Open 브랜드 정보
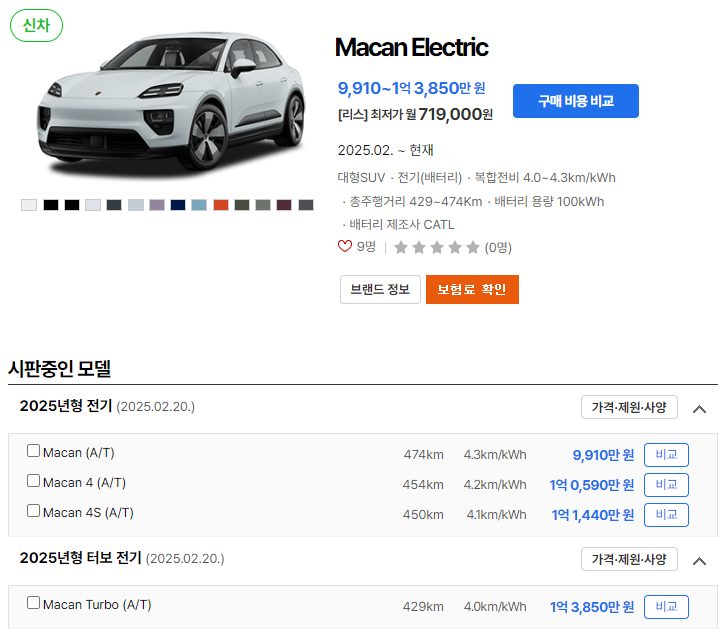Image resolution: width=727 pixels, height=639 pixels. (380, 290)
